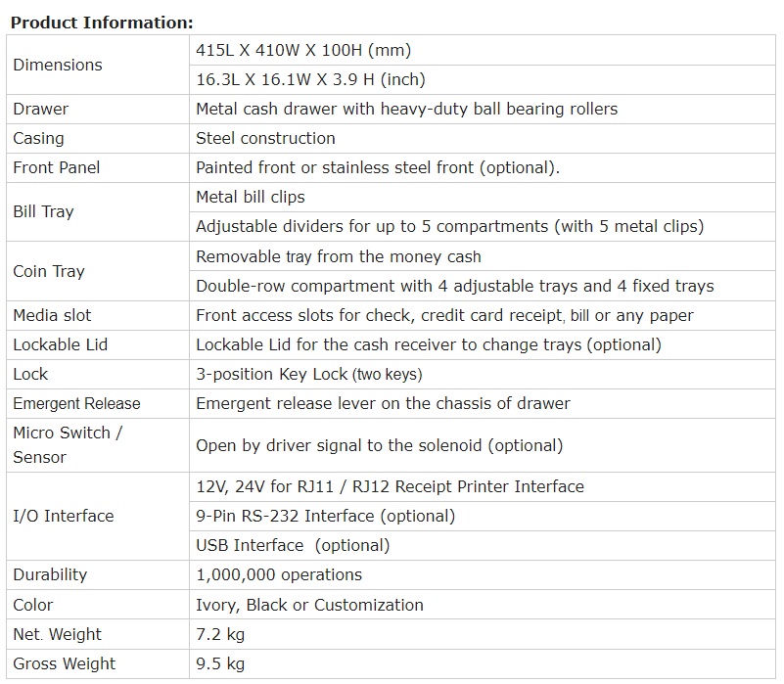Select the Media slot label

point(52,315)
